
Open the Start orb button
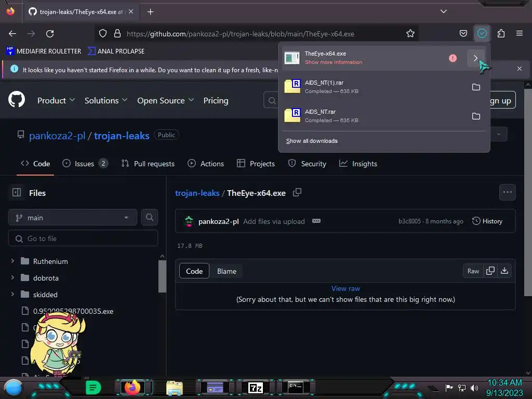point(14,388)
